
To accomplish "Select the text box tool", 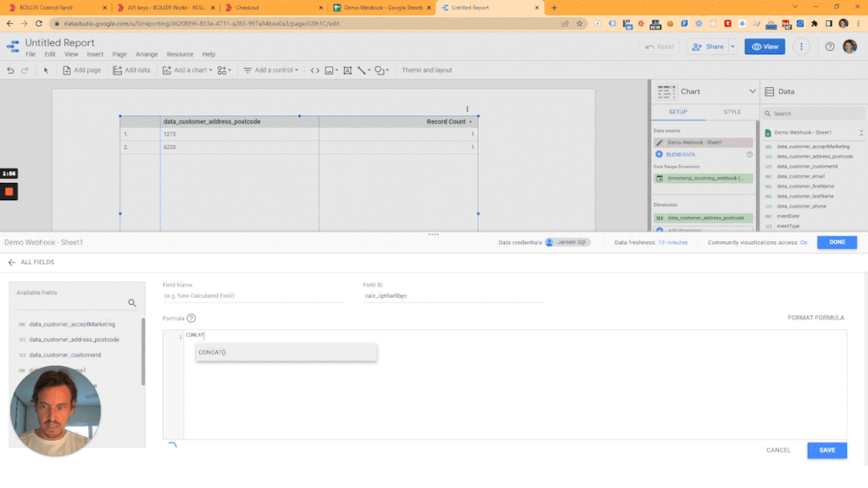I will [x=348, y=70].
